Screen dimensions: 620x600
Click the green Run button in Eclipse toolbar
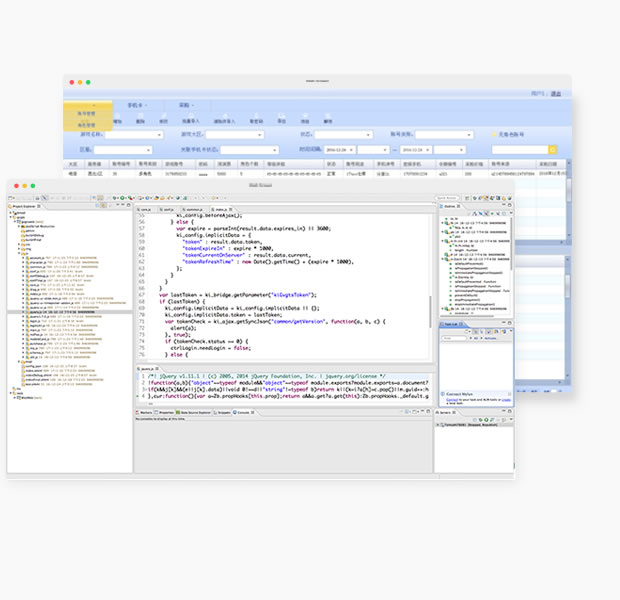click(x=122, y=198)
